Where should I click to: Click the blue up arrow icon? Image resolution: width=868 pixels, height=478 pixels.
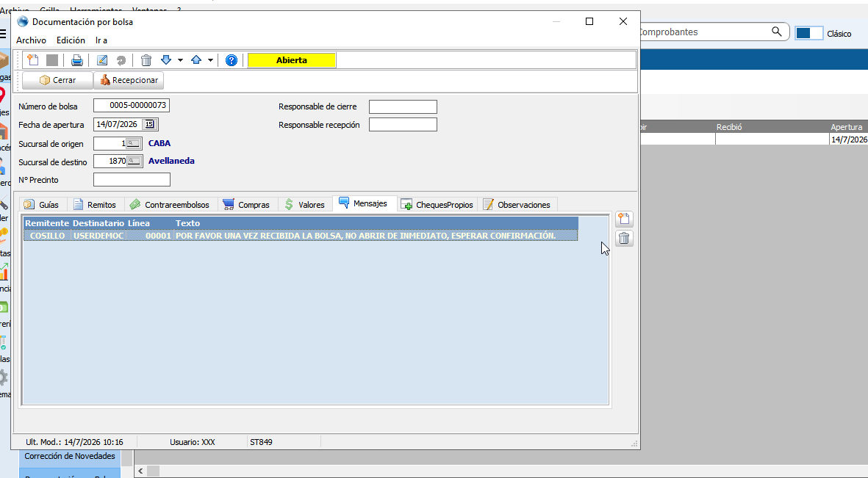point(196,59)
